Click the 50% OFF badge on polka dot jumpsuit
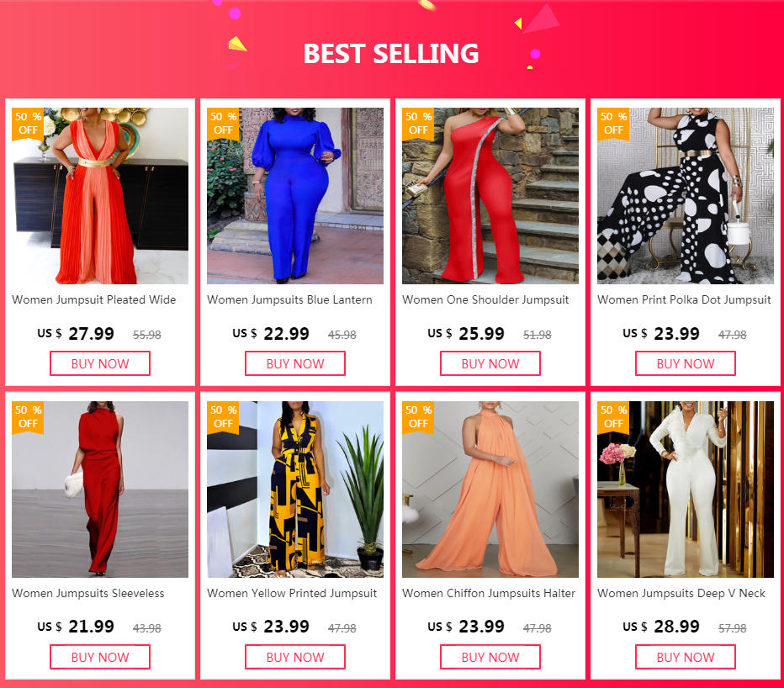Viewport: 784px width, 688px height. (613, 124)
